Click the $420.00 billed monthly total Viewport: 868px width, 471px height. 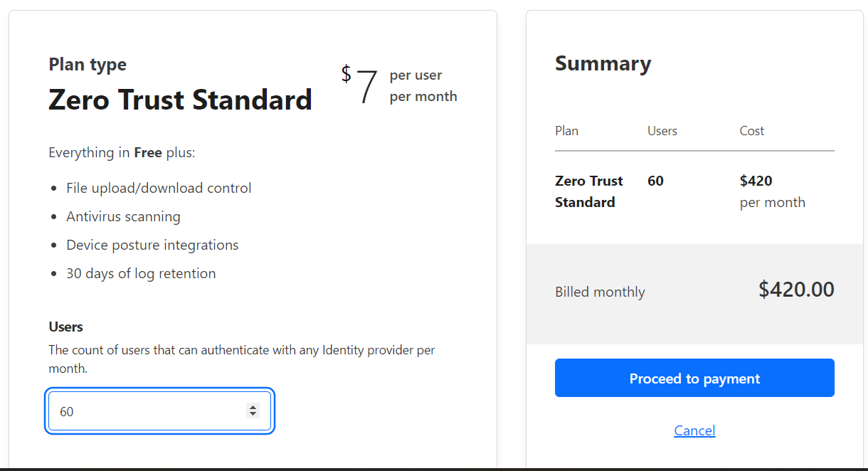pyautogui.click(x=795, y=290)
